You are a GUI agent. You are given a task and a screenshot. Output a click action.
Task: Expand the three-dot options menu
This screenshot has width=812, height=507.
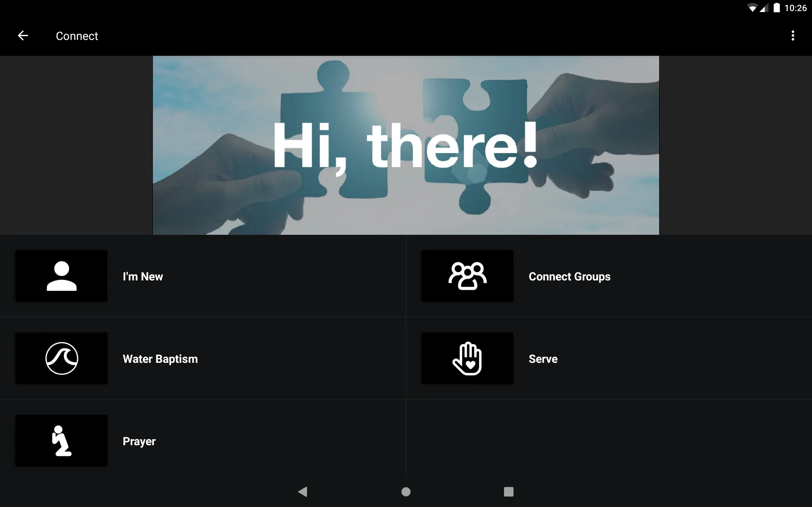click(x=793, y=35)
